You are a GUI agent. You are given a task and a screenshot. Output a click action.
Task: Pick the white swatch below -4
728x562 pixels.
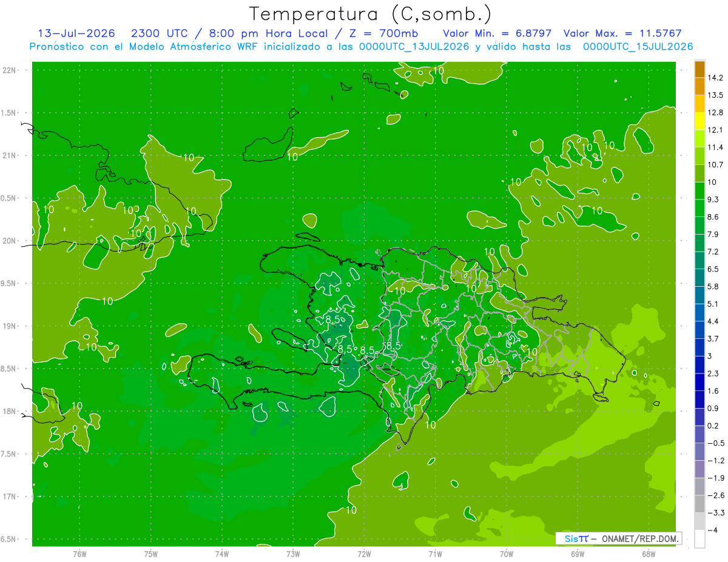coord(699,539)
